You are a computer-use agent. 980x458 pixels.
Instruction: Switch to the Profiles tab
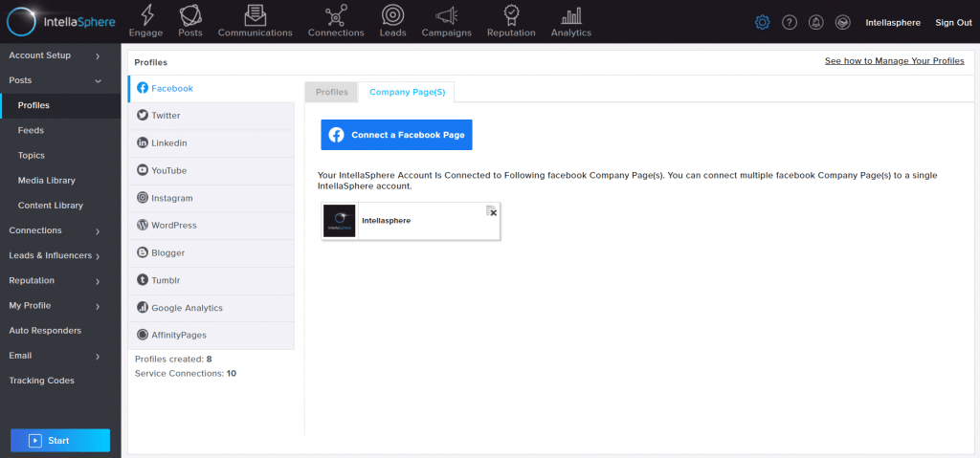[x=332, y=92]
